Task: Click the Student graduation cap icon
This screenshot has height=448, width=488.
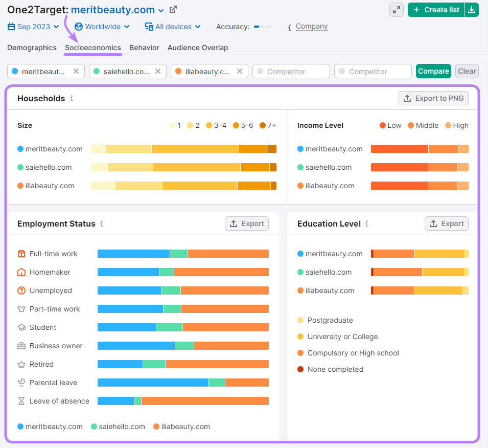Action: [x=21, y=327]
